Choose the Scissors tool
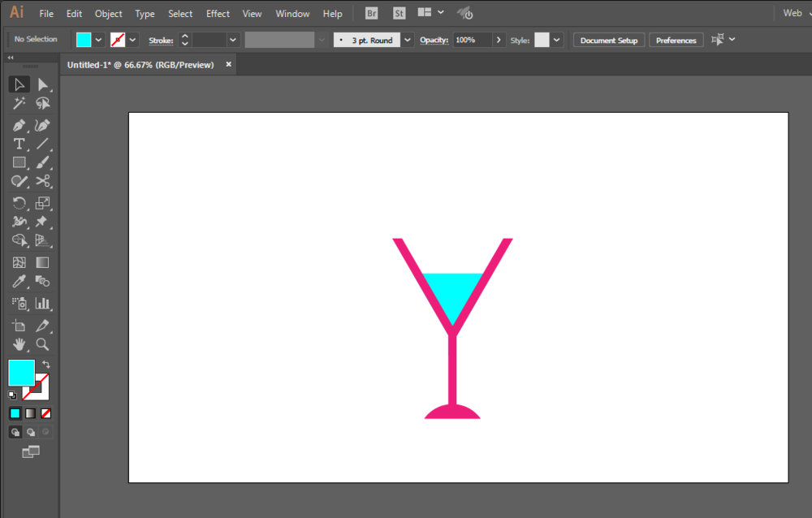The width and height of the screenshot is (812, 518). [43, 181]
